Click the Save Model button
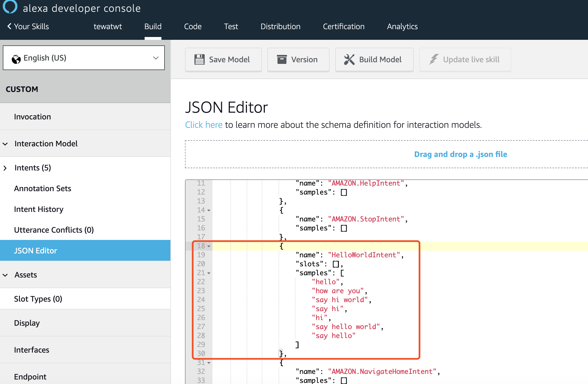588x384 pixels. (223, 59)
